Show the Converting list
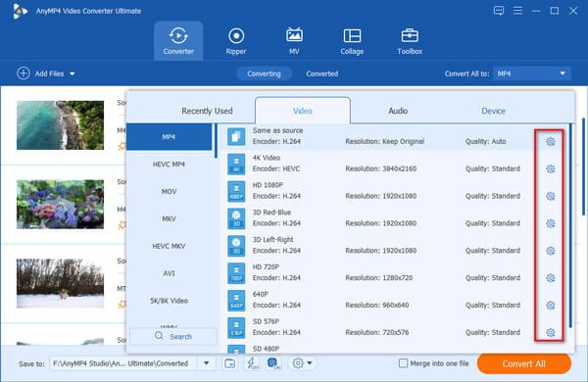 [264, 73]
